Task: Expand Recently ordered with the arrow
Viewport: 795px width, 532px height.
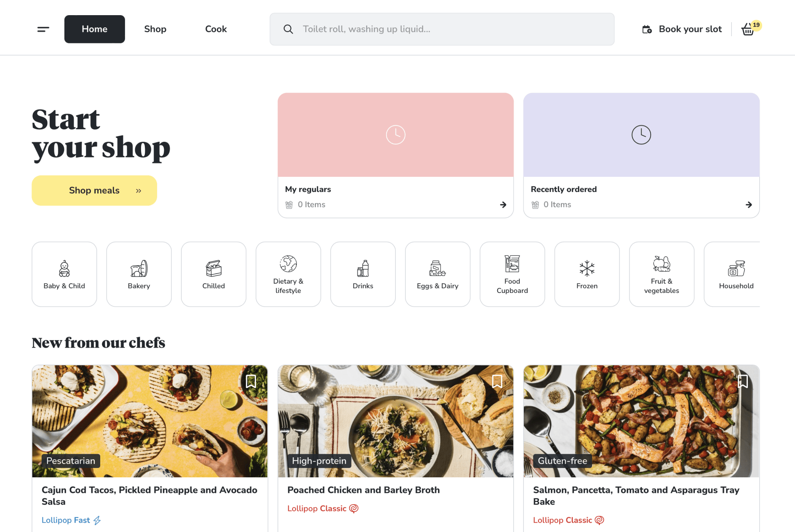Action: [x=749, y=205]
